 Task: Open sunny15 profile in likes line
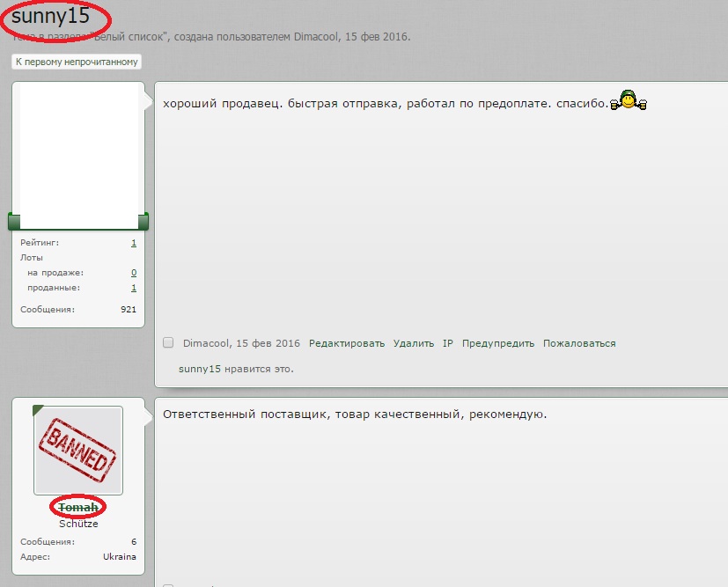[x=200, y=369]
